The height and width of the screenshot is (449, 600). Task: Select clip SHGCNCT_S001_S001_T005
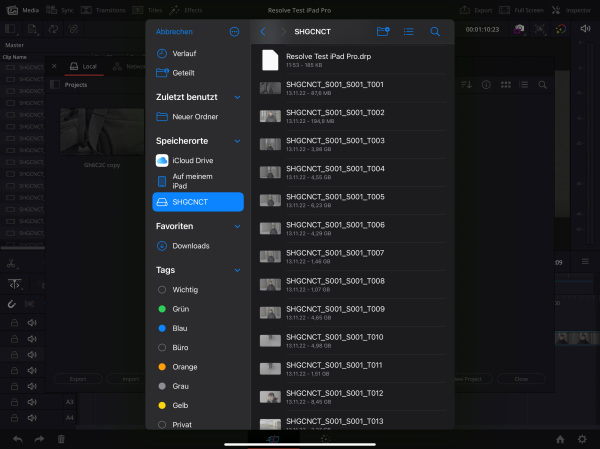[x=352, y=200]
